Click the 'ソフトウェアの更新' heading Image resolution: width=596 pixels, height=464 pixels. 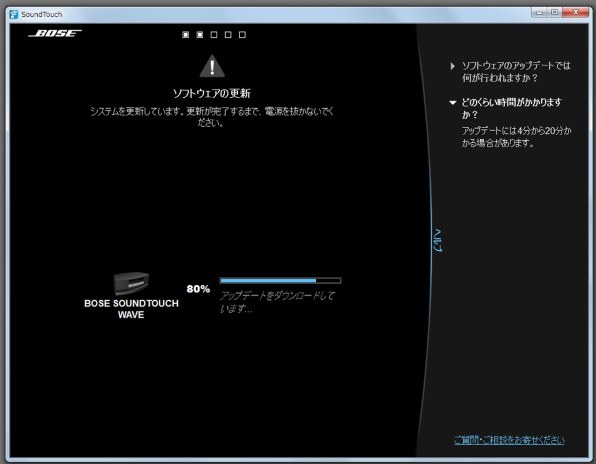(x=212, y=93)
